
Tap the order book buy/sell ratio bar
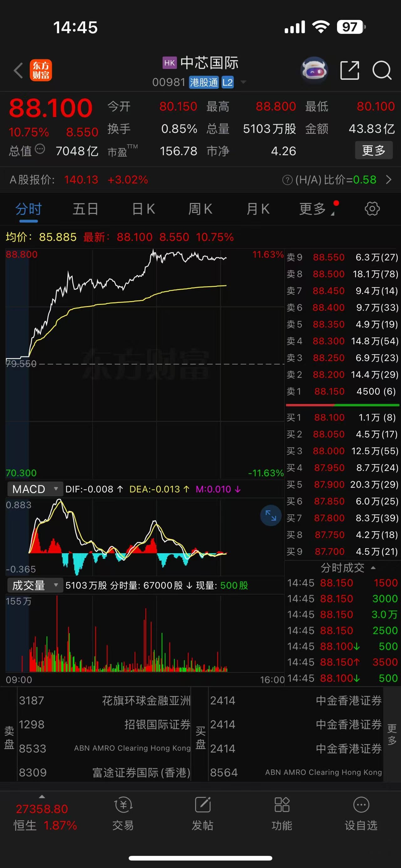pyautogui.click(x=342, y=404)
